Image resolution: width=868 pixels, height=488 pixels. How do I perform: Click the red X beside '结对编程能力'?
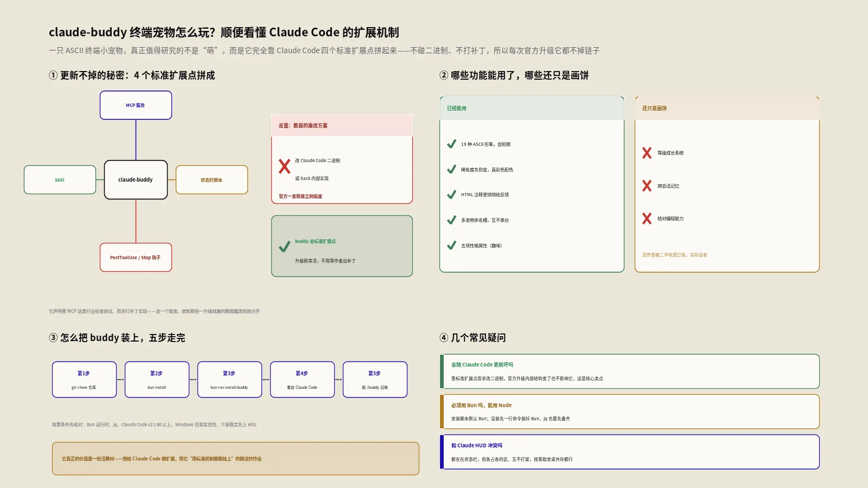647,219
